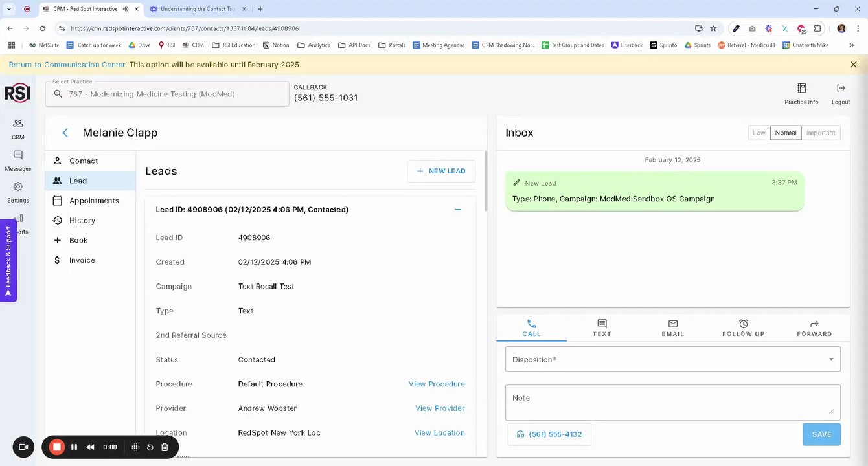Click the Logout icon
Image resolution: width=868 pixels, height=466 pixels.
coord(840,89)
